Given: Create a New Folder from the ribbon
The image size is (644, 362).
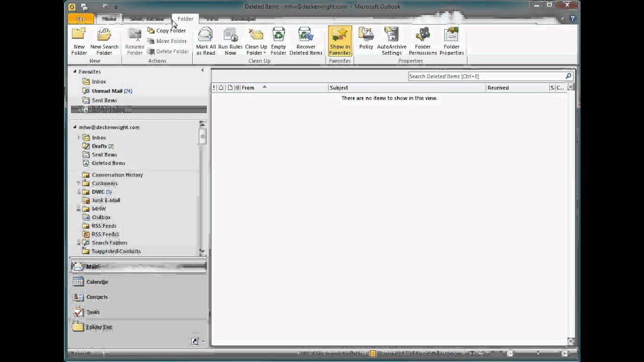Looking at the screenshot, I should click(x=79, y=41).
